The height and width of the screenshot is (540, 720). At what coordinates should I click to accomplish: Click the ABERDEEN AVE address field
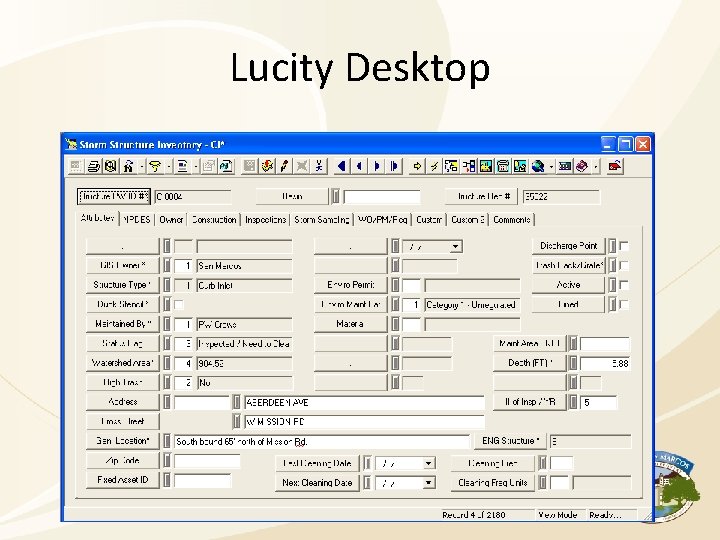(364, 403)
